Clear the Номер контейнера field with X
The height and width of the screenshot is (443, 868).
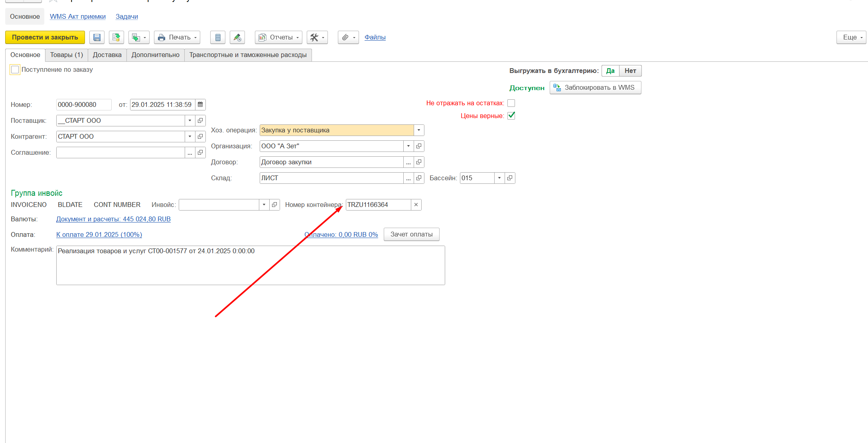coord(416,205)
